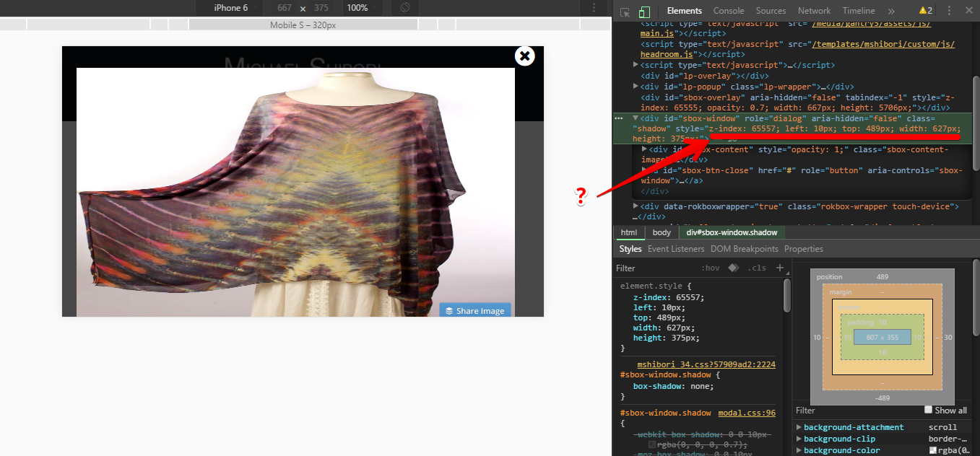Switch to the Console tab
The width and height of the screenshot is (980, 456).
click(x=729, y=11)
